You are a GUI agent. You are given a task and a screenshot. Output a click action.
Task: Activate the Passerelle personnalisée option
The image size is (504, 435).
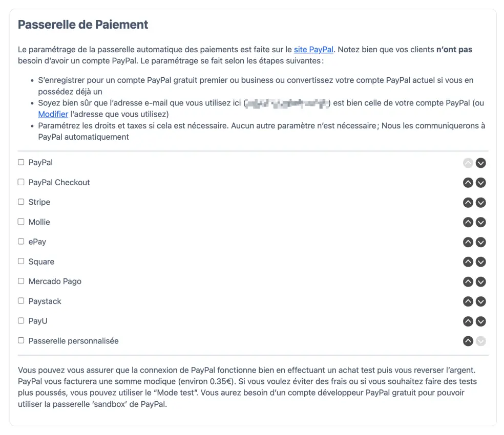coord(20,340)
